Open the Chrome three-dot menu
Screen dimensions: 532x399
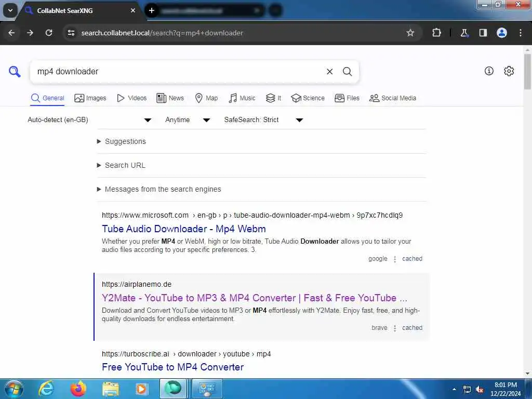pyautogui.click(x=521, y=33)
